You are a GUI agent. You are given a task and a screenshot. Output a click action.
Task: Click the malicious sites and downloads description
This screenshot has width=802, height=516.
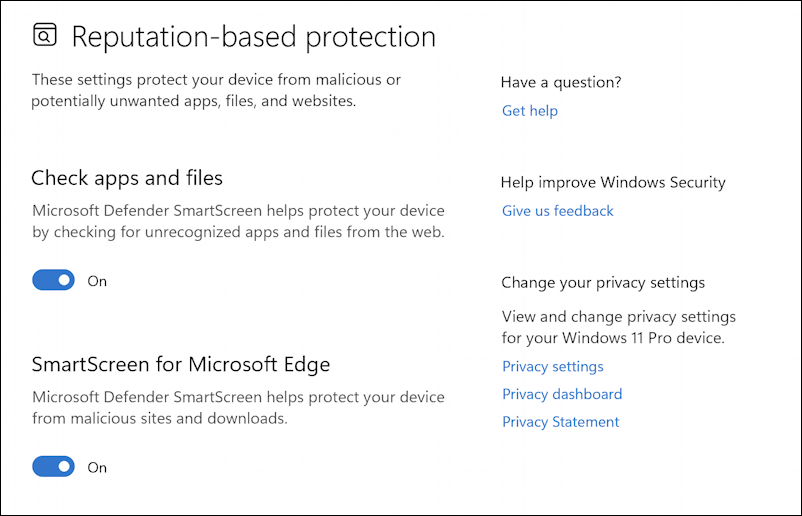pos(238,408)
